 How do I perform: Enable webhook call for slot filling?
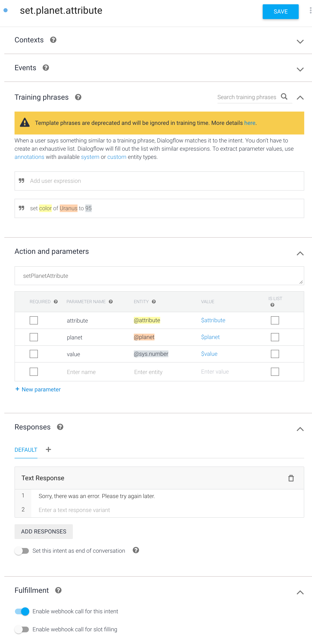(22, 629)
